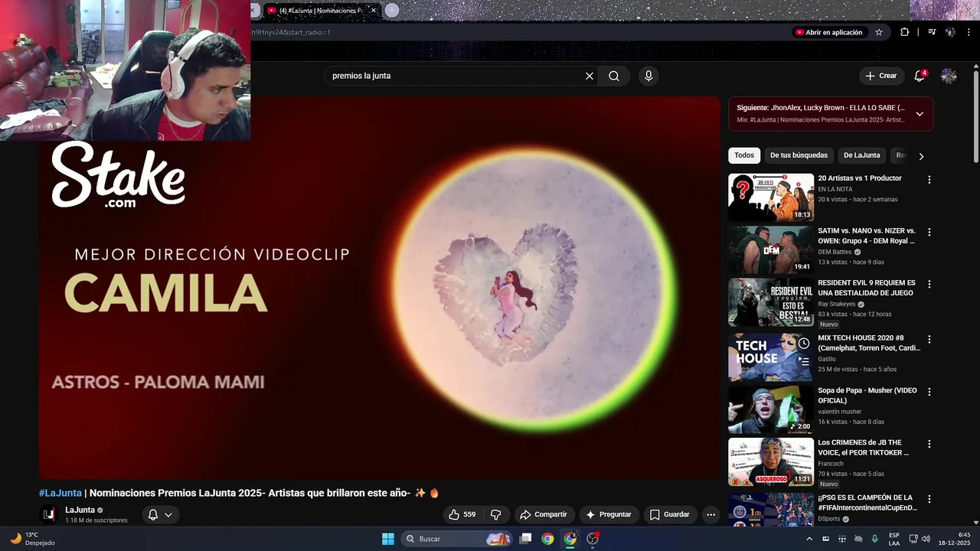
Task: Click the Gatillo channel name
Action: (x=827, y=359)
